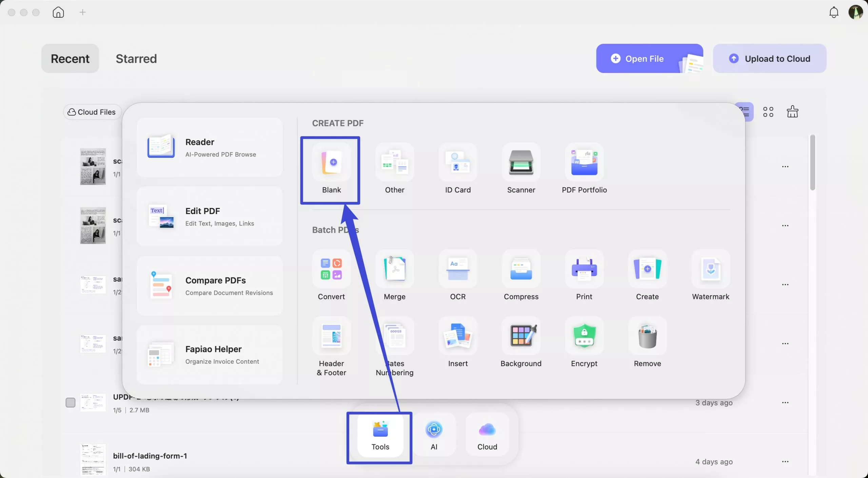
Task: Select the Blank option to create a PDF
Action: tap(331, 169)
